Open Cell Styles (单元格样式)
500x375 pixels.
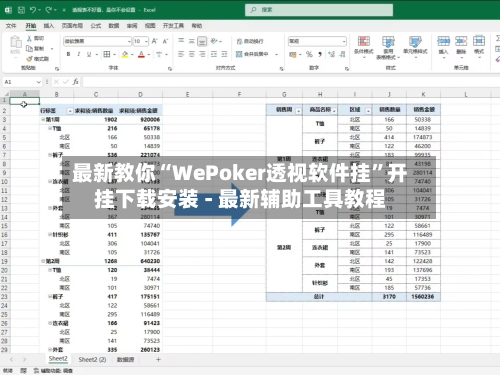[415, 47]
